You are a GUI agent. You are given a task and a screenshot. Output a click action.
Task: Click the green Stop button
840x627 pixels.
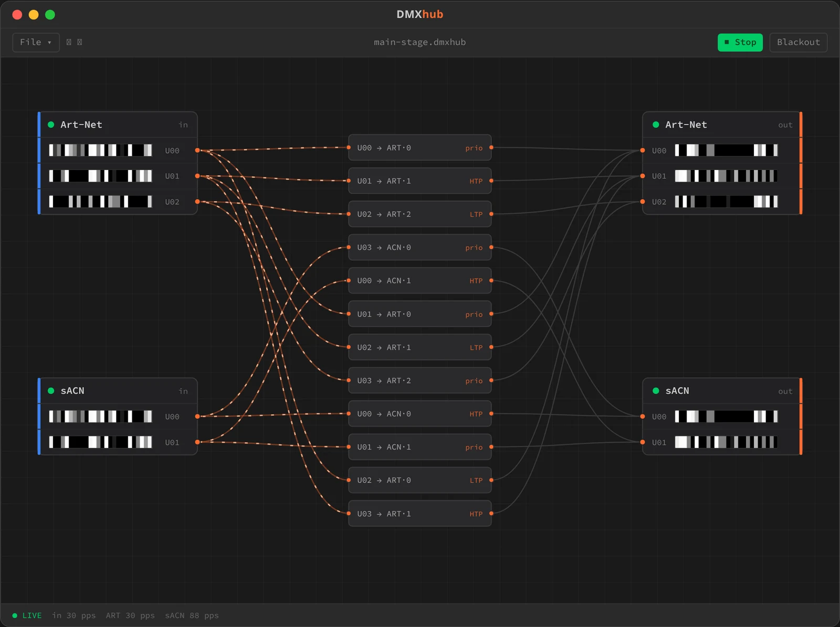point(740,42)
